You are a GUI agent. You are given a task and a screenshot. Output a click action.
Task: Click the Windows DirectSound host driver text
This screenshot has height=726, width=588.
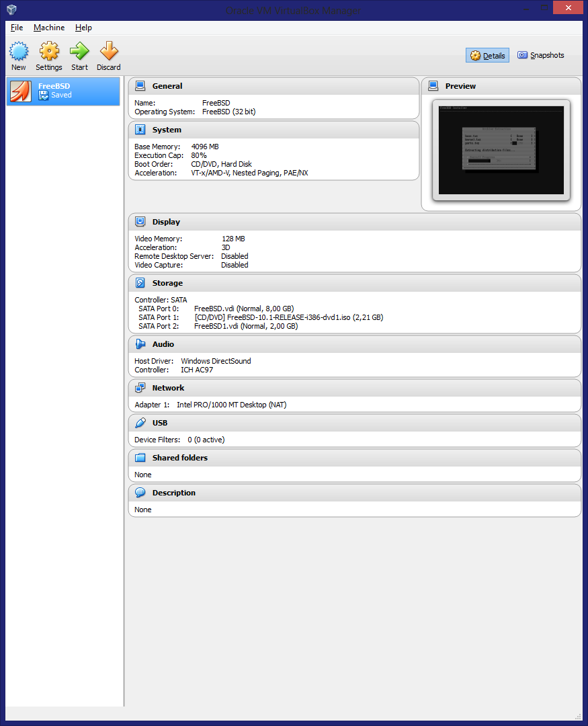(x=216, y=361)
